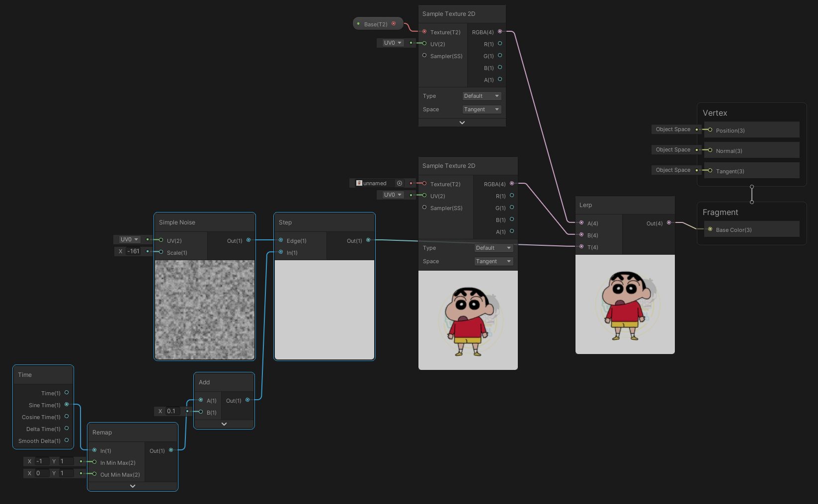
Task: Click Smooth Delta(1) output port on Time node
Action: click(x=67, y=440)
